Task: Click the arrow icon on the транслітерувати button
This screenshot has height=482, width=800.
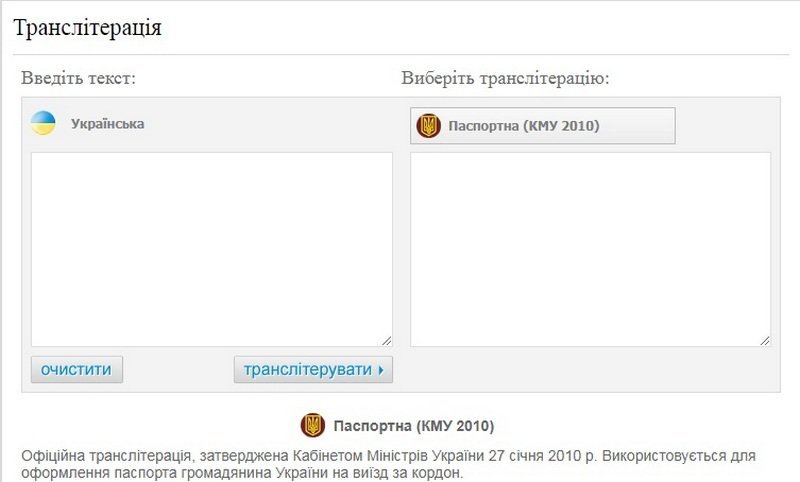Action: pos(381,370)
